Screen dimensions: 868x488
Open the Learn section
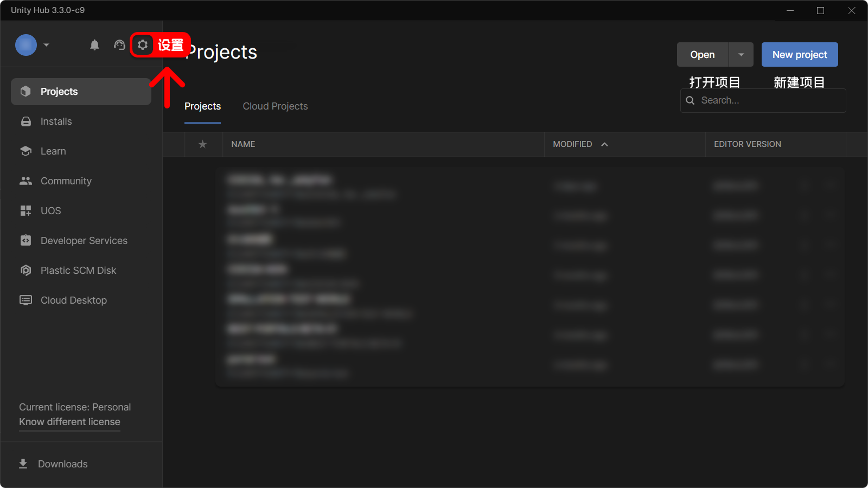coord(53,151)
